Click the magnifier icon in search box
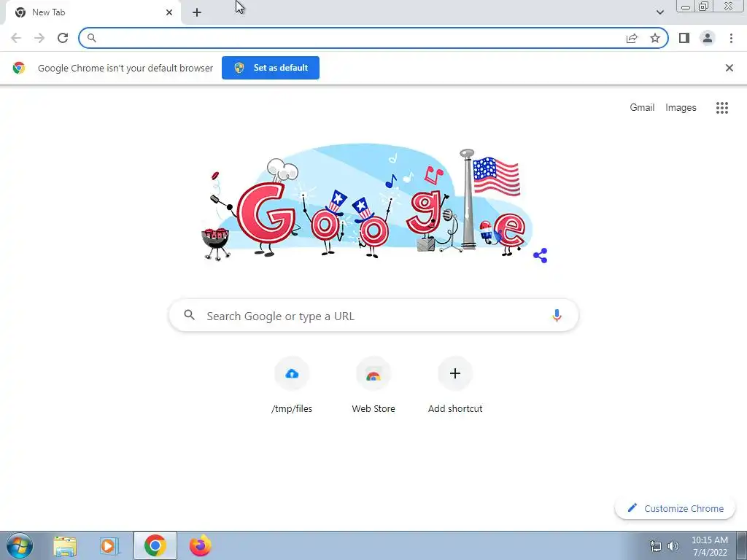The height and width of the screenshot is (560, 747). [x=190, y=315]
